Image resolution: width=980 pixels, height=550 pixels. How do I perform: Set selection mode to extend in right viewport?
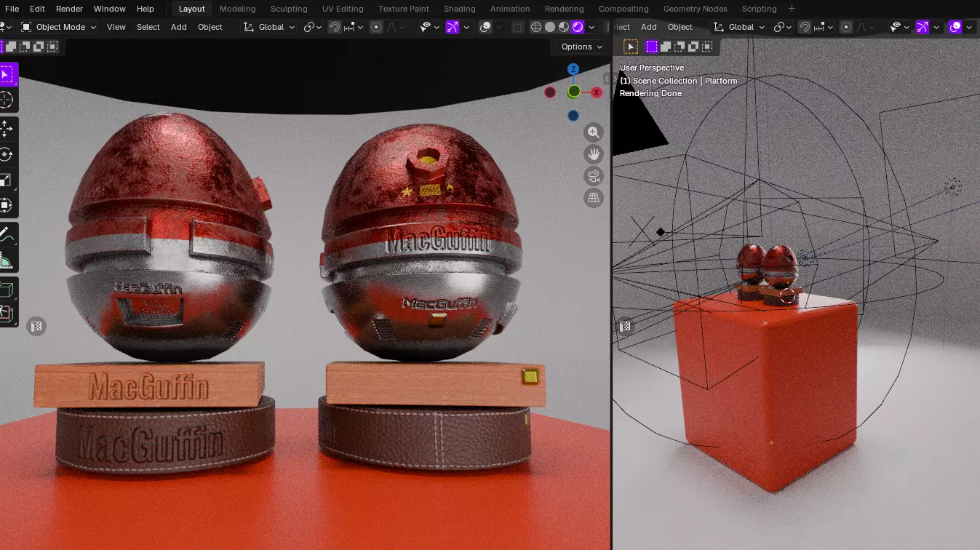click(x=666, y=47)
